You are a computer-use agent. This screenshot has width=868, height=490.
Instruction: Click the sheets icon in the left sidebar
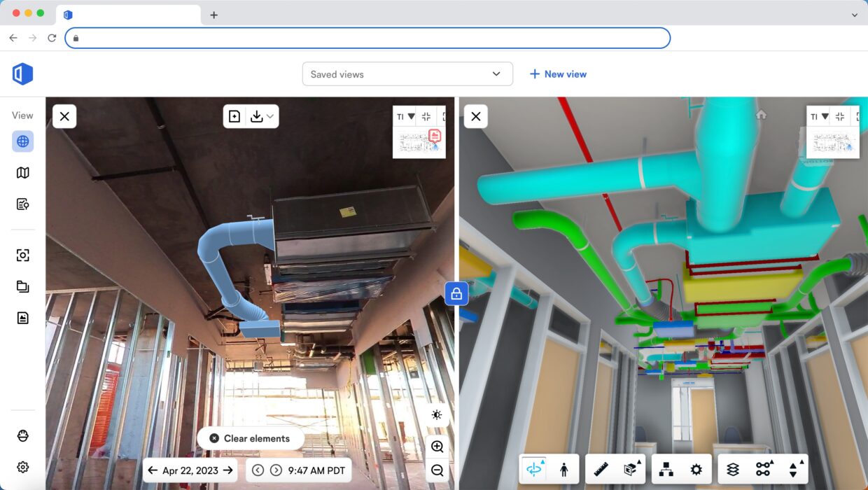pos(22,318)
